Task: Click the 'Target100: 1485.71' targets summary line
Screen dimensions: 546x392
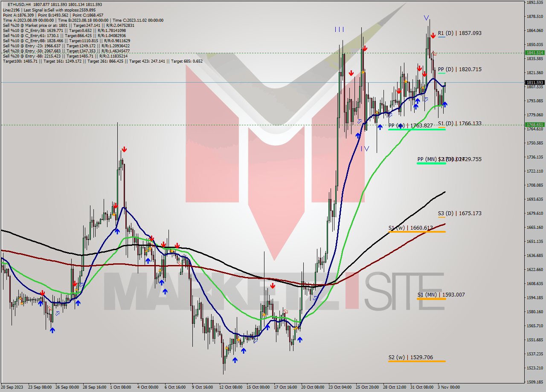Action: [102, 61]
